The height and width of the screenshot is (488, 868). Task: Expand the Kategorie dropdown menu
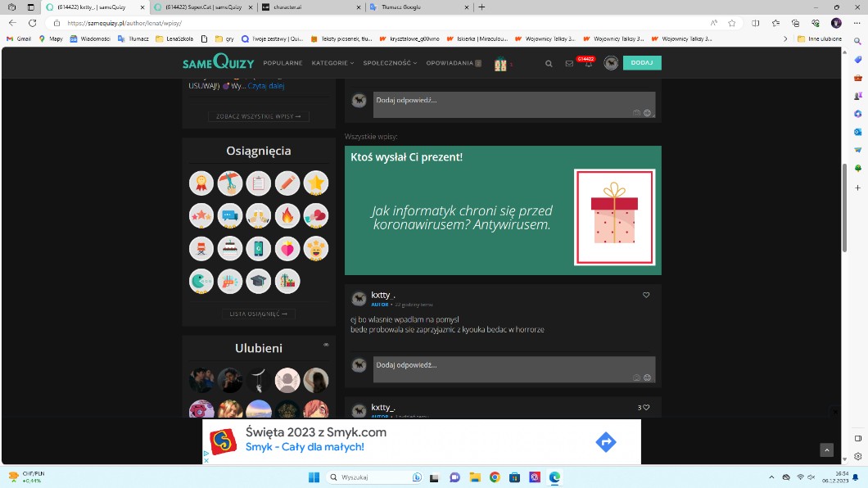coord(332,63)
